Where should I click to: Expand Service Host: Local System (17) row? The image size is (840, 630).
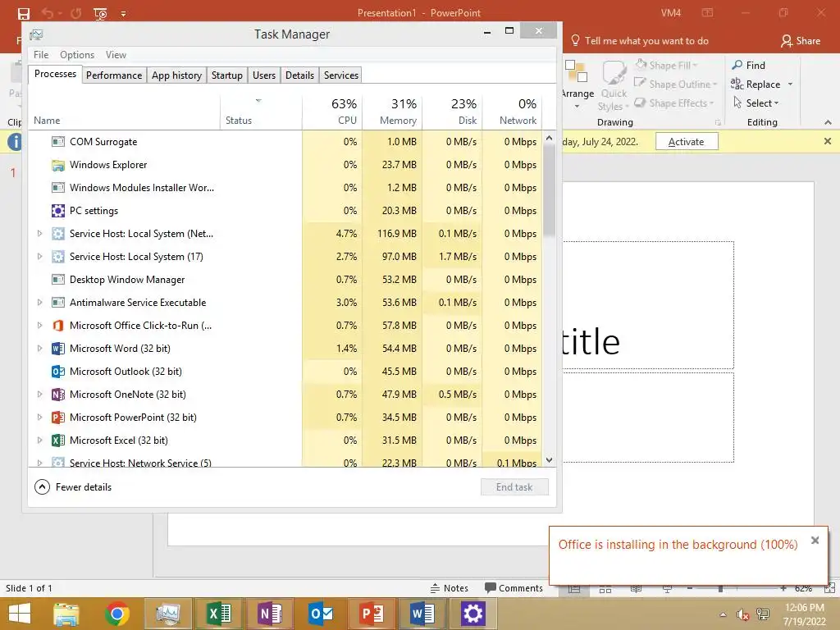click(39, 257)
